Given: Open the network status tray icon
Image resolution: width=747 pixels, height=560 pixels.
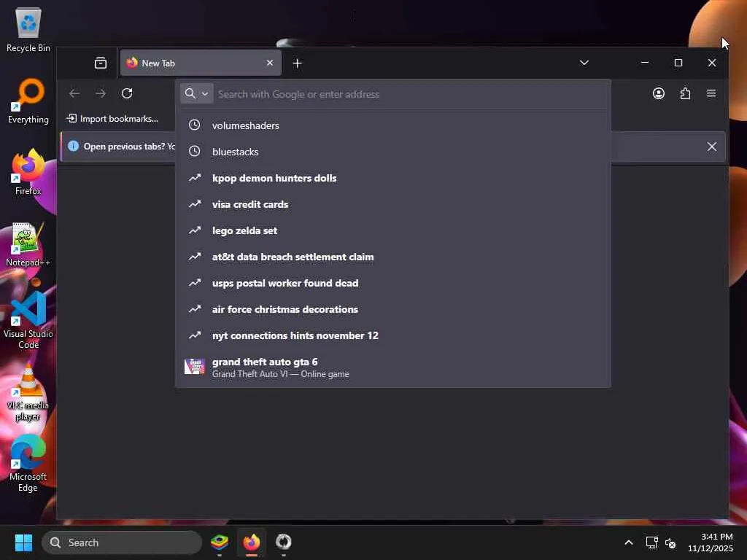Looking at the screenshot, I should [x=651, y=542].
